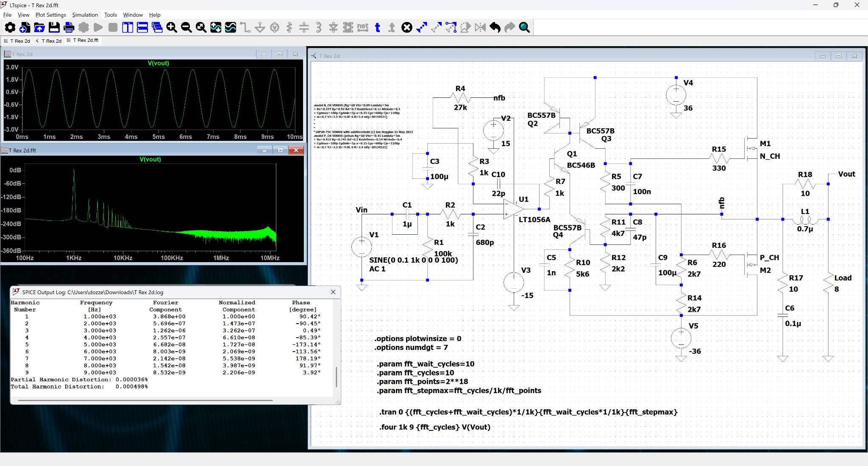Click the Search magnifier at toolbar end
The width and height of the screenshot is (868, 466).
(524, 28)
